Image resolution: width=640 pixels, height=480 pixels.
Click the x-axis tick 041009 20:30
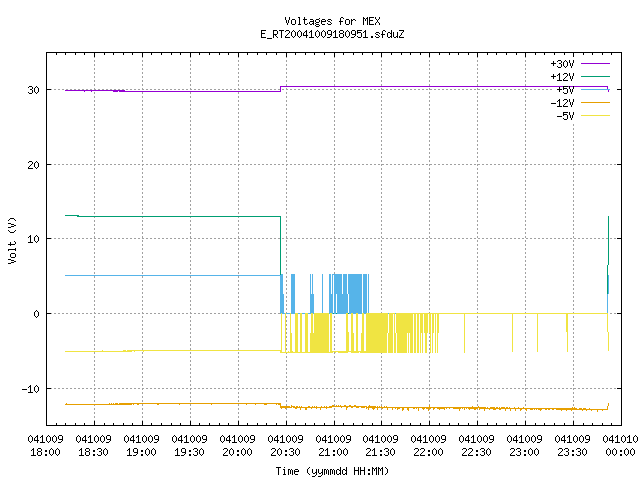pyautogui.click(x=285, y=446)
